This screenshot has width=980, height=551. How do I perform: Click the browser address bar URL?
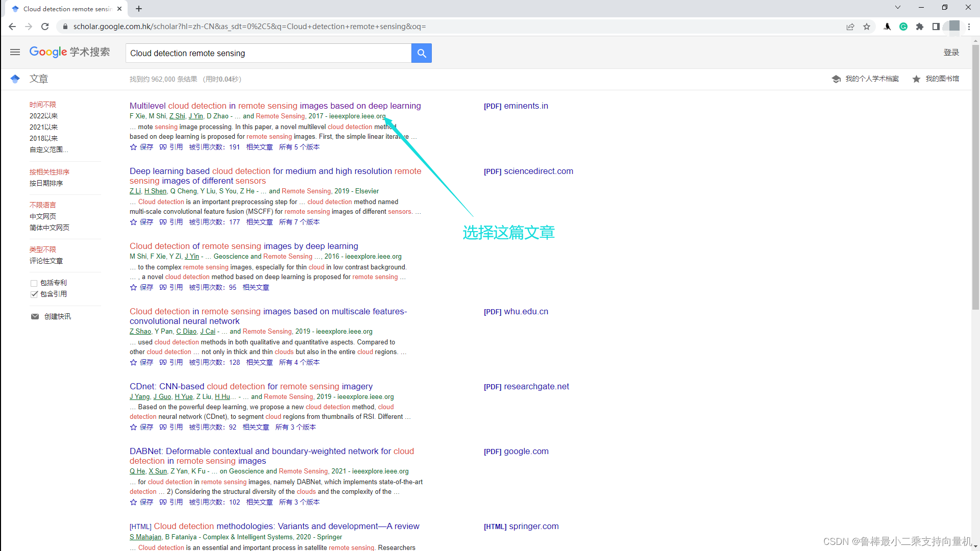pos(250,27)
